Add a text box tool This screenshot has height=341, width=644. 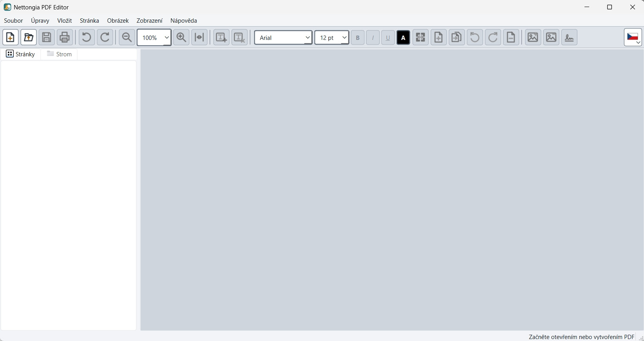click(x=221, y=38)
